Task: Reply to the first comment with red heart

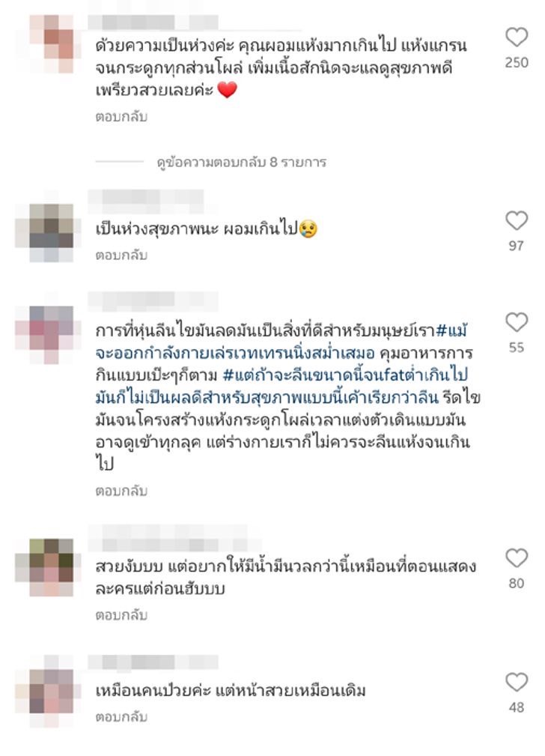Action: [x=121, y=117]
